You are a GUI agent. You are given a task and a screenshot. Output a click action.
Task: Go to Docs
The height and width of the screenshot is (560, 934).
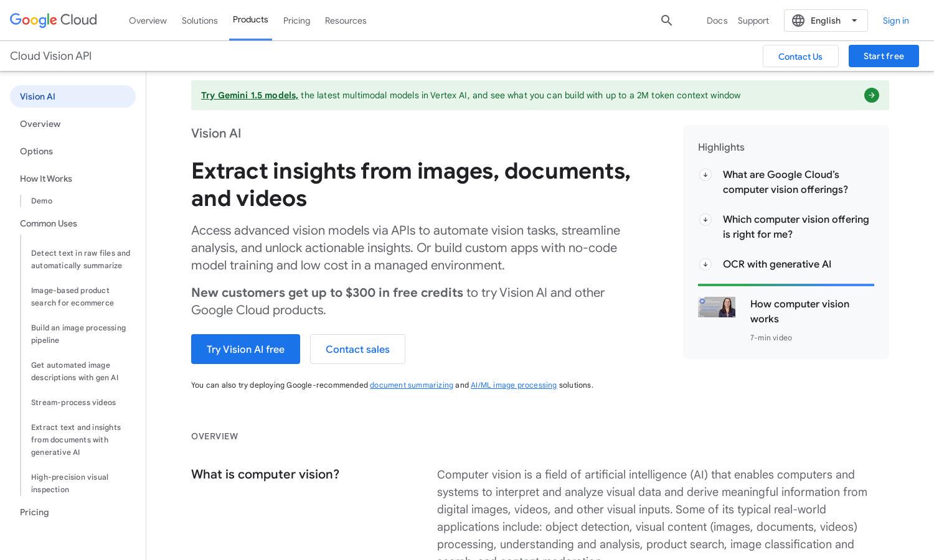coord(717,21)
